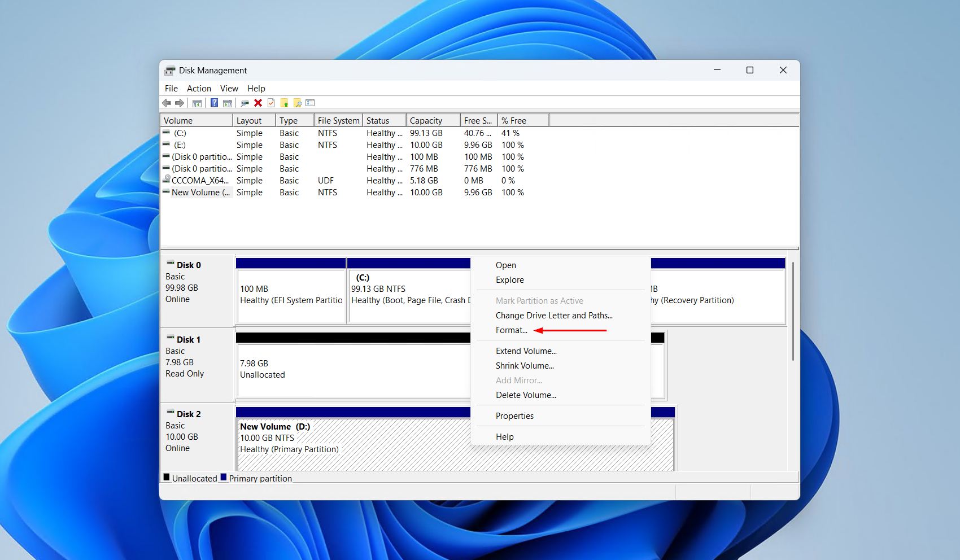Screen dimensions: 960x560
Task: Select the (C:) 99.13 GB NTFS partition block
Action: 409,291
